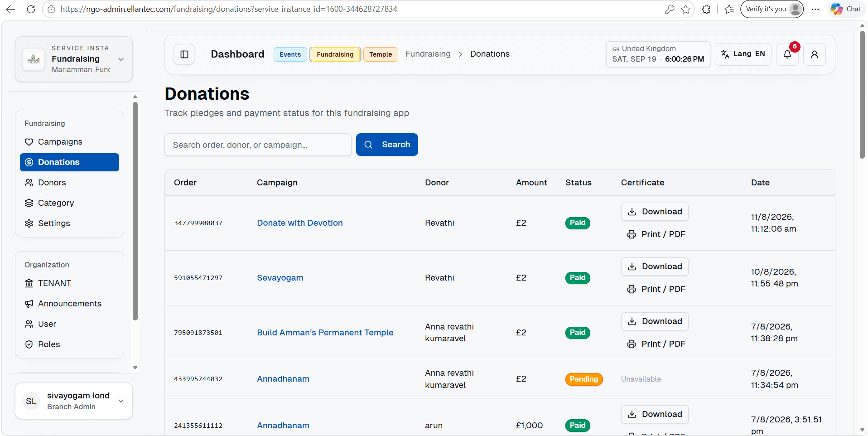Switch to the Fundraising app tab

(x=335, y=54)
